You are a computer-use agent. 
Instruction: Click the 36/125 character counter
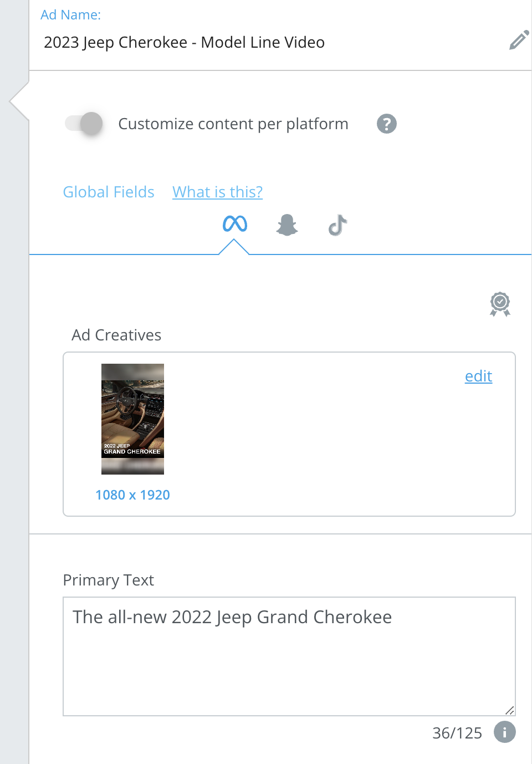point(457,733)
